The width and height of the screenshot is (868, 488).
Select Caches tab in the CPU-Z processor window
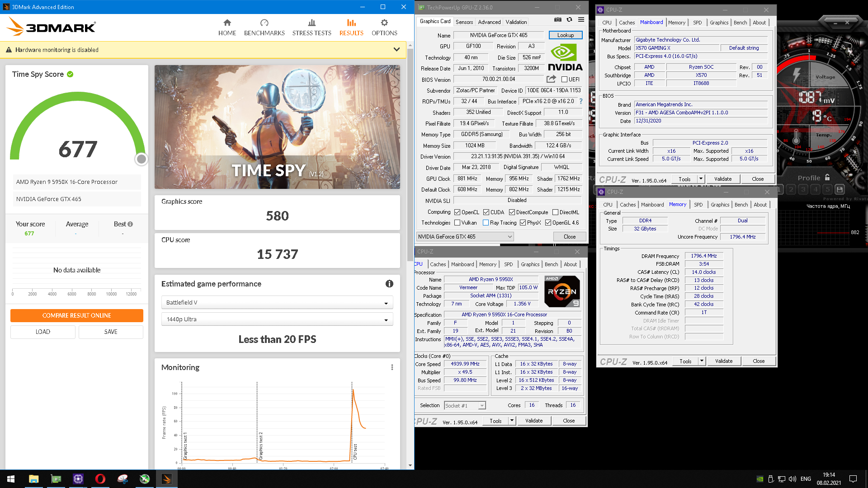(x=438, y=264)
